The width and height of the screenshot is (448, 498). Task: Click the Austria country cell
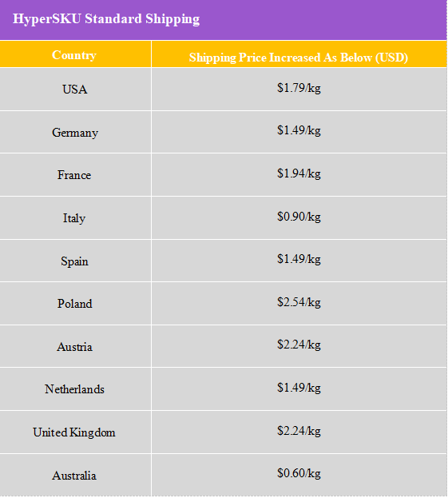tap(76, 346)
